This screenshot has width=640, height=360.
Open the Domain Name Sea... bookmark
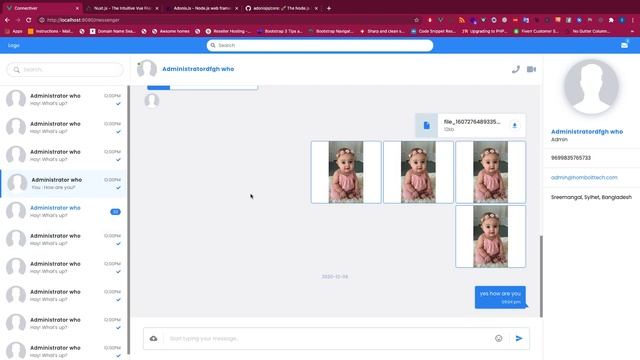point(113,31)
